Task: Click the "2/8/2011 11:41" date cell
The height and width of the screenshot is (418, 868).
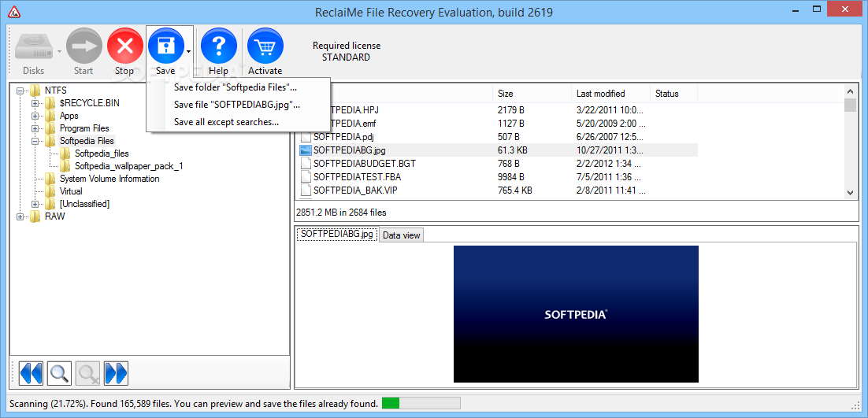Action: (x=610, y=191)
